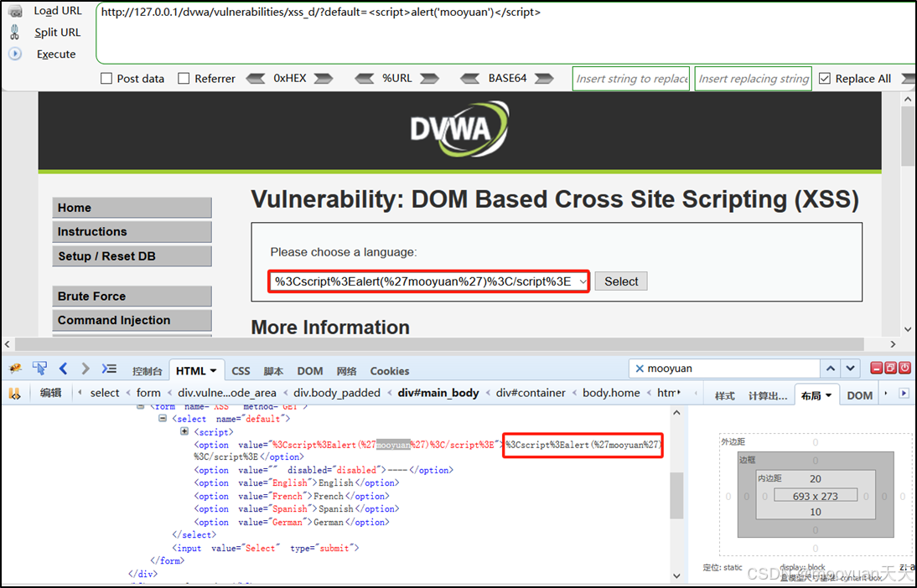Focus the 'Insert string to replace' field
The image size is (917, 588).
point(631,79)
